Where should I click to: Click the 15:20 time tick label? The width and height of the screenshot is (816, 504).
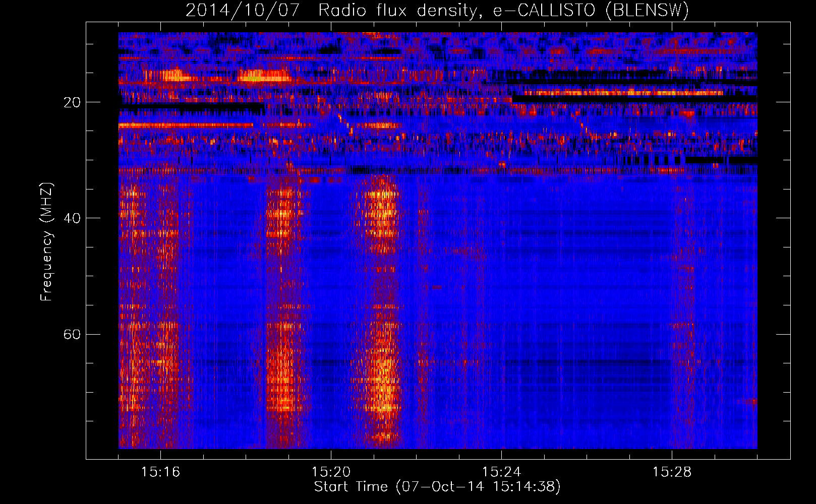pyautogui.click(x=331, y=472)
